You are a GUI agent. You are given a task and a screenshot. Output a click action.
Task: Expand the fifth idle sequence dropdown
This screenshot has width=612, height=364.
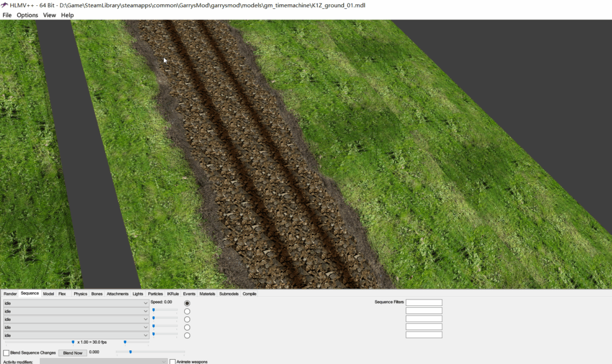[x=76, y=335]
